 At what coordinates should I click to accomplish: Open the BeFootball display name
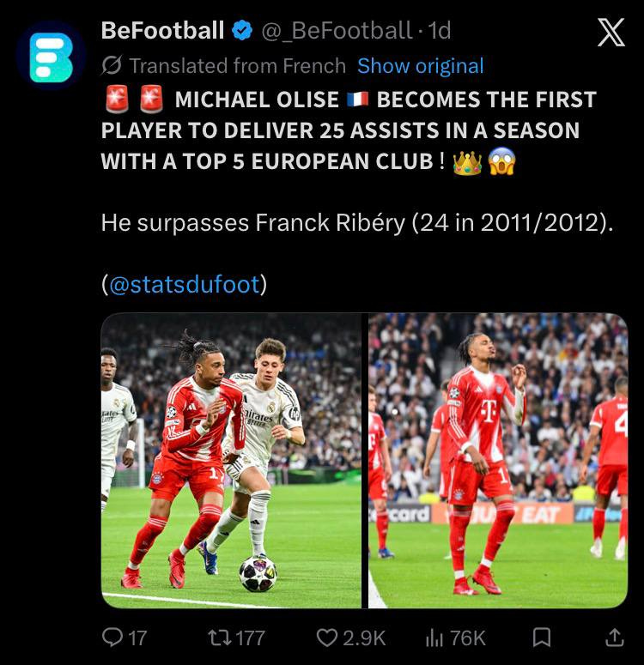click(x=162, y=31)
